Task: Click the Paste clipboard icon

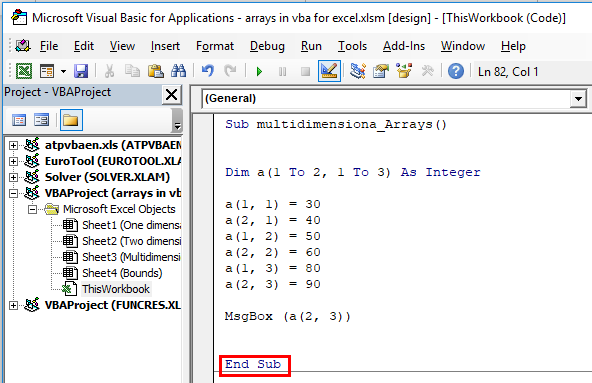Action: pyautogui.click(x=155, y=71)
